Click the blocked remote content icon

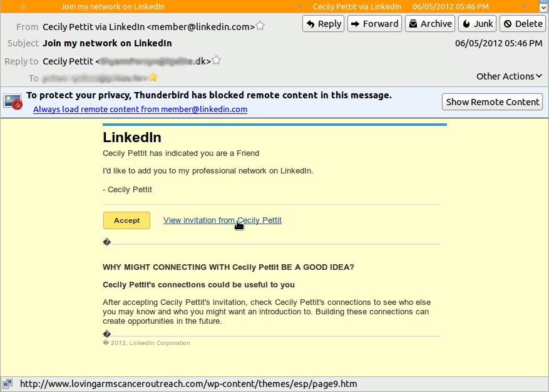tap(13, 101)
